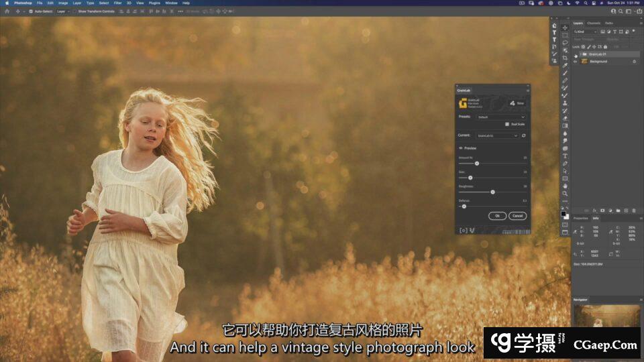Pick the Eyedropper tool
Screen dimensions: 644x362
[x=565, y=66]
